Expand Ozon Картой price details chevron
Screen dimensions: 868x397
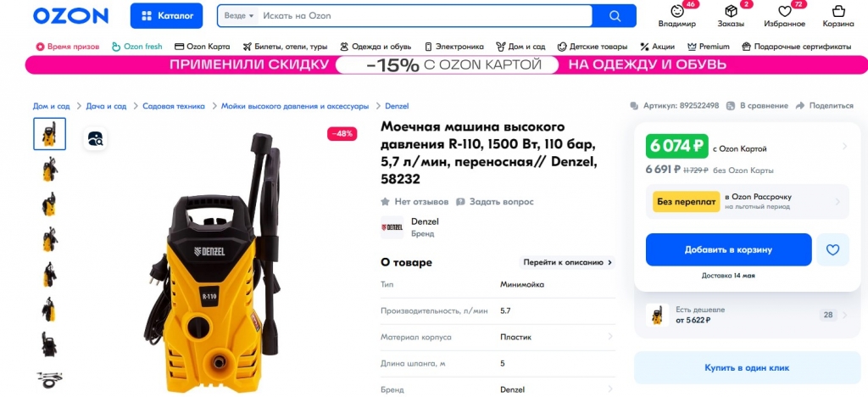(x=845, y=147)
